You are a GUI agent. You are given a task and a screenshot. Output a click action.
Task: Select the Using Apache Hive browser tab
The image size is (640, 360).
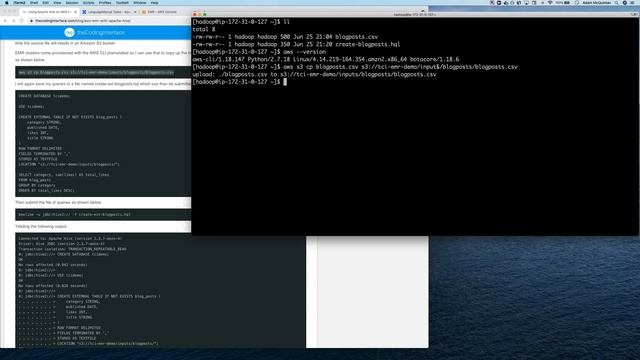(x=49, y=12)
